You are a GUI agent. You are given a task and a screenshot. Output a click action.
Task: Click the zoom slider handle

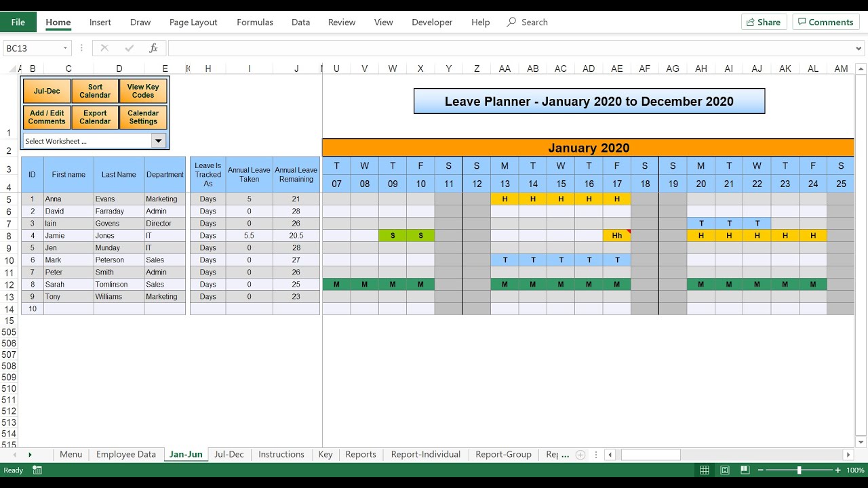pos(799,470)
